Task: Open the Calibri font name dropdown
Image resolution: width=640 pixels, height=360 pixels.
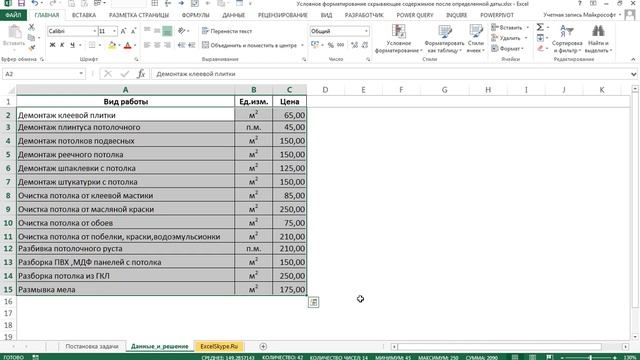Action: (x=95, y=31)
